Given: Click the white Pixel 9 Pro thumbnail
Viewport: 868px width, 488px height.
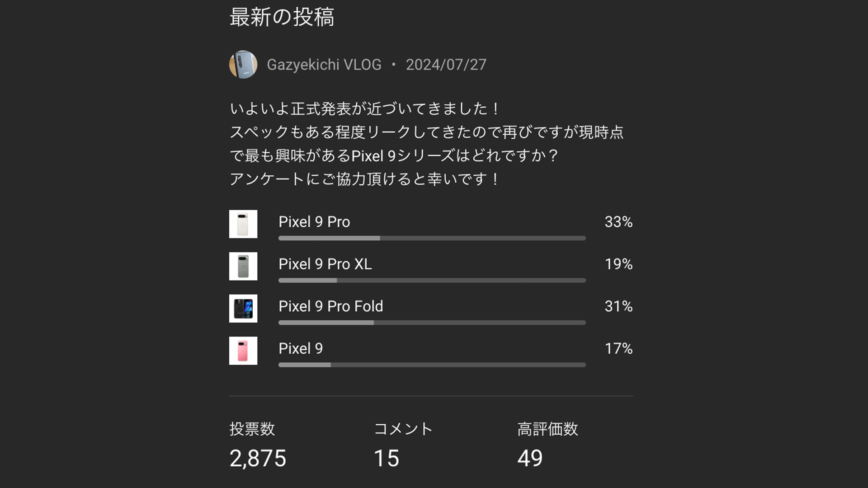Looking at the screenshot, I should pyautogui.click(x=243, y=224).
